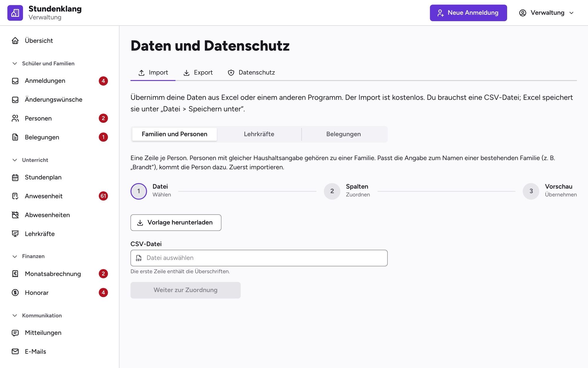Switch to the Export tab
Screen dimensions: 588x368
pyautogui.click(x=198, y=72)
